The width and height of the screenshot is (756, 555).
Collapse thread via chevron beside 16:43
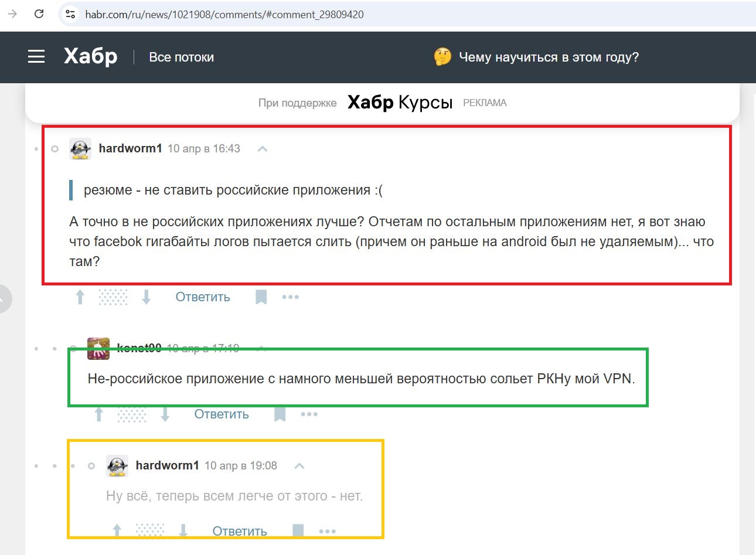[263, 149]
